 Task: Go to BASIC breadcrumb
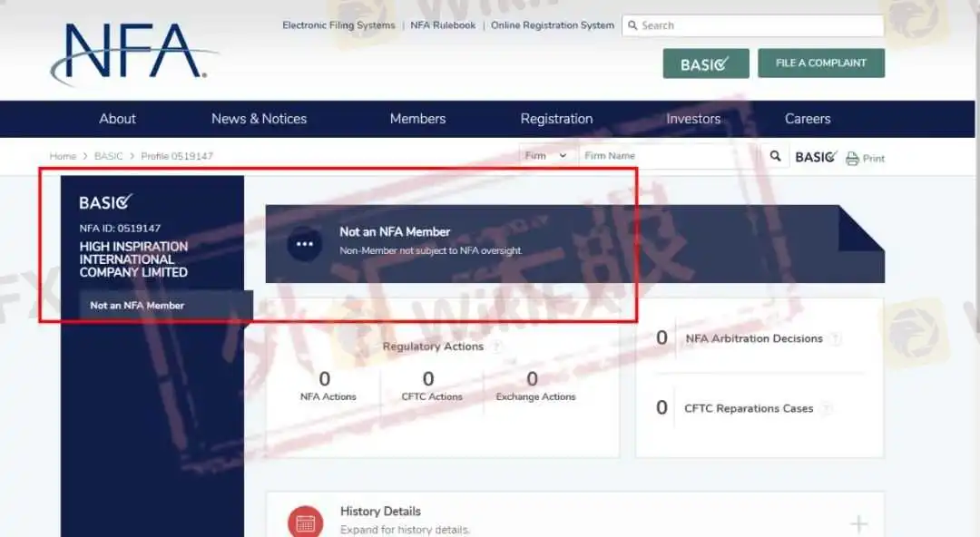point(108,156)
